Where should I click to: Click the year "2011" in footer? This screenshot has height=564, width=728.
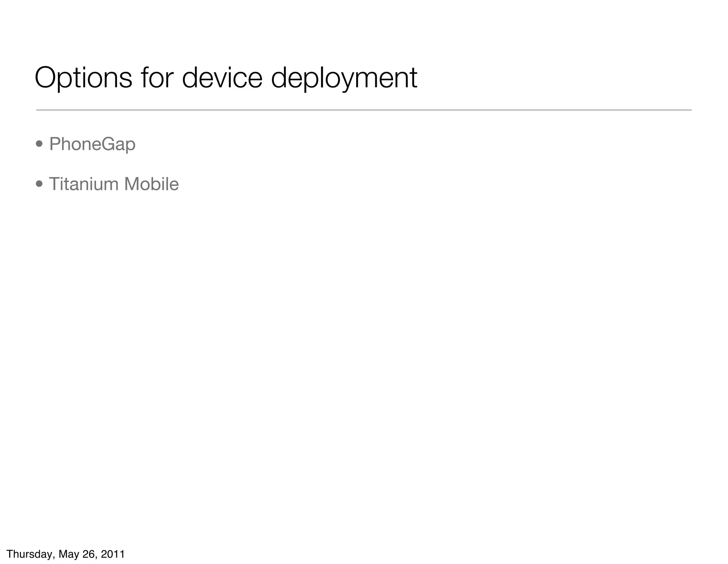113,554
